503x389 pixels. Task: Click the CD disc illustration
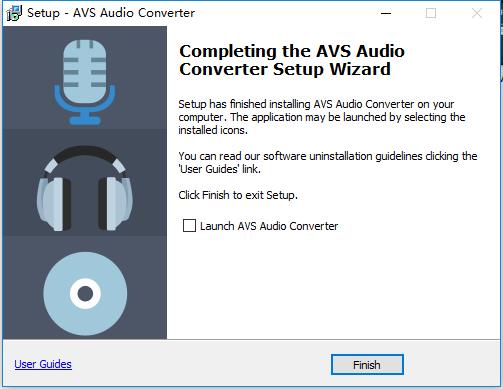[85, 294]
